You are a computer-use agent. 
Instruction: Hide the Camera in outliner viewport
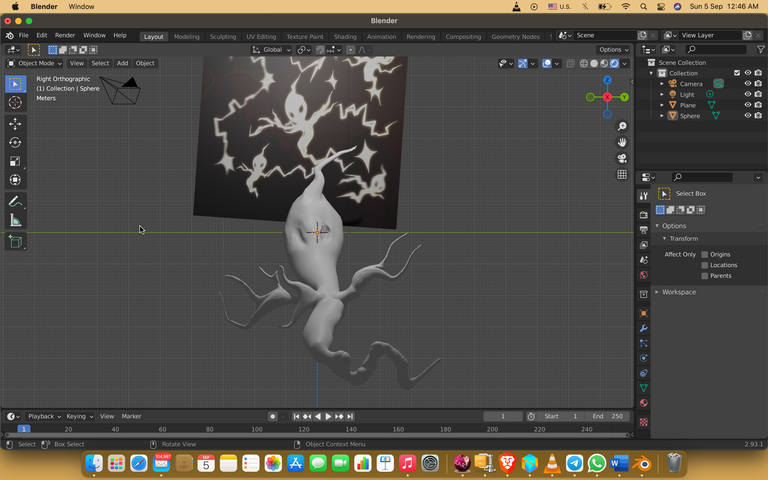tap(747, 84)
